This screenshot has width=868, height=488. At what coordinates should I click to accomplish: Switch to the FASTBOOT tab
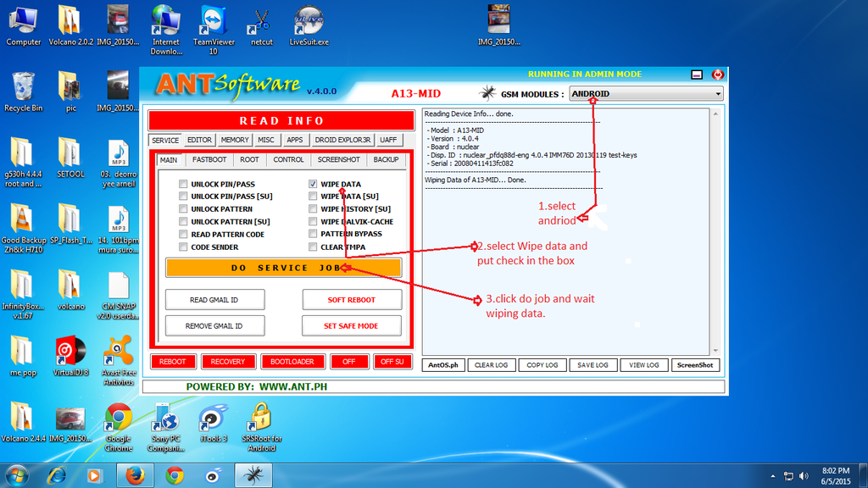click(209, 159)
